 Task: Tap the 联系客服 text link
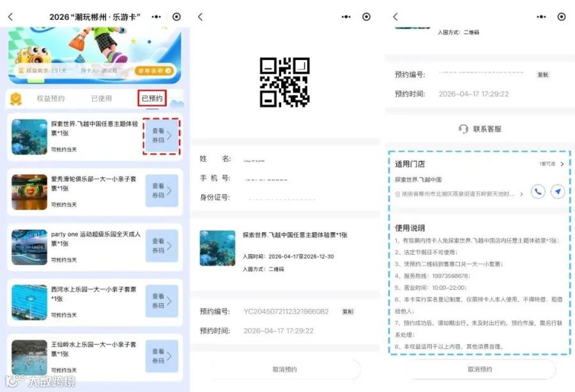point(487,129)
